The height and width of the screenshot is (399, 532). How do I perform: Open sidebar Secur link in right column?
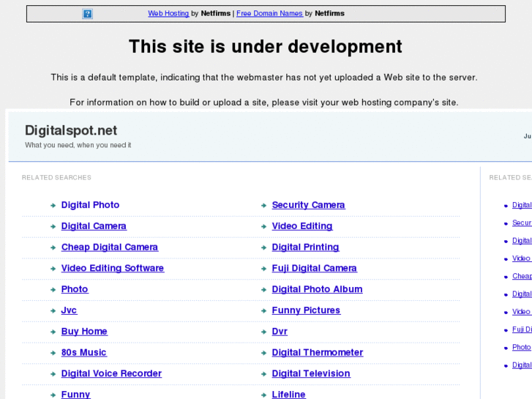[522, 223]
